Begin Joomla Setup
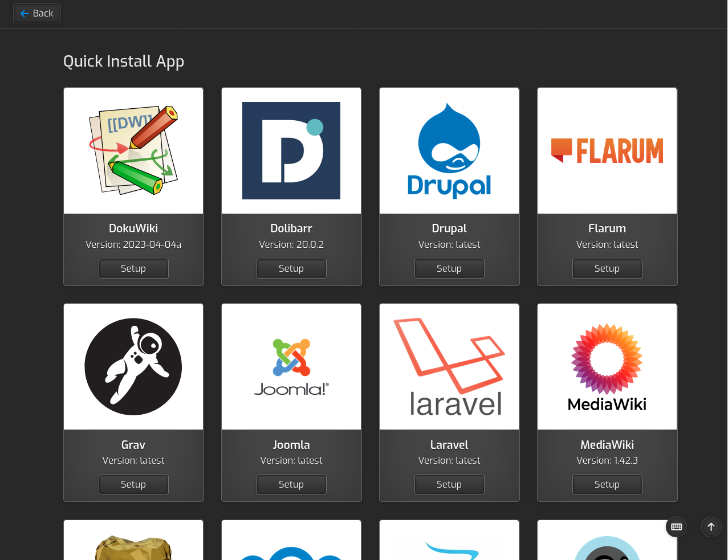728x560 pixels. [x=291, y=484]
